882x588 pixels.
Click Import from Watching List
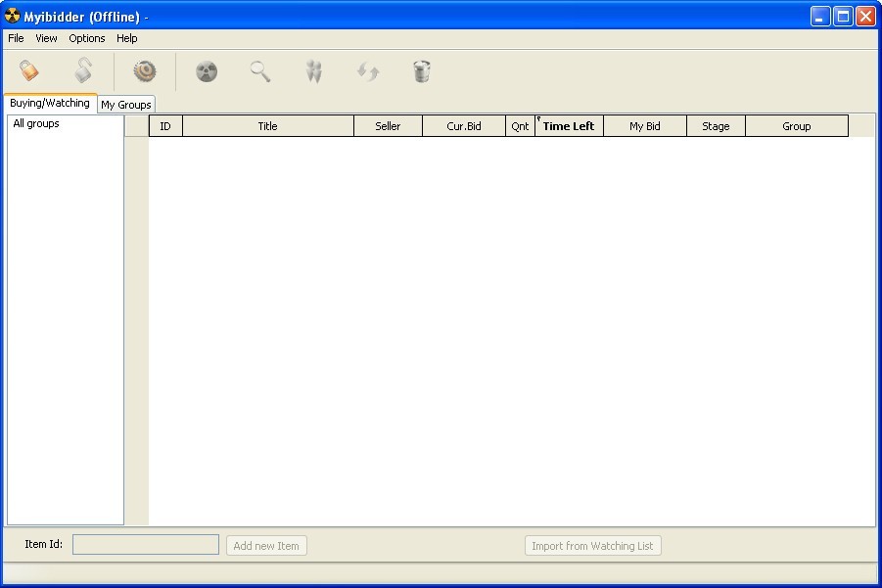(x=592, y=545)
